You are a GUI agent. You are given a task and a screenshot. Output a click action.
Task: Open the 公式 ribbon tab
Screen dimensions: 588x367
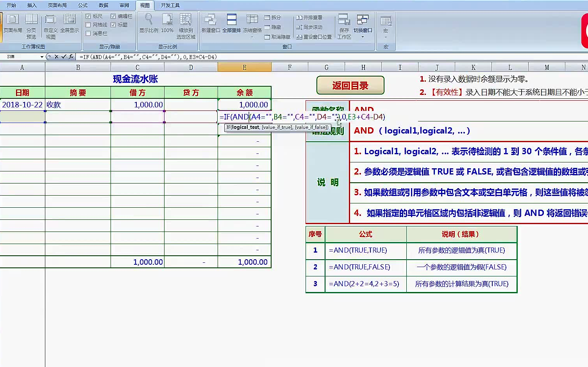pyautogui.click(x=82, y=5)
